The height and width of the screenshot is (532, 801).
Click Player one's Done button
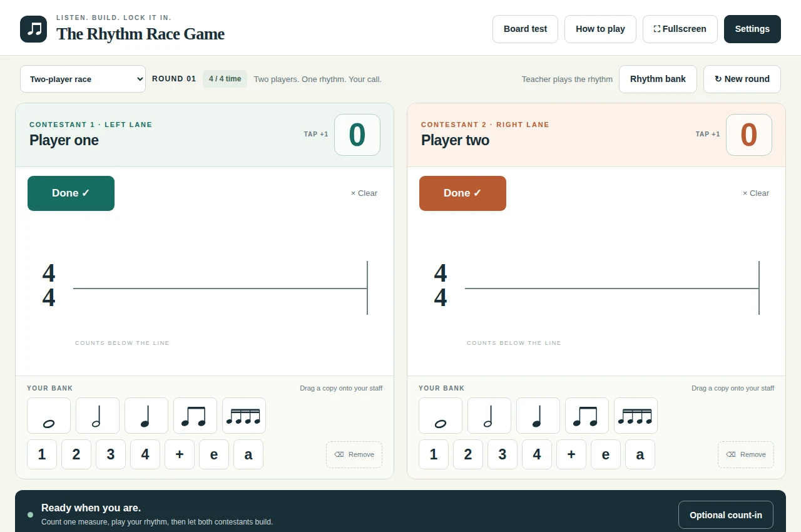[71, 193]
